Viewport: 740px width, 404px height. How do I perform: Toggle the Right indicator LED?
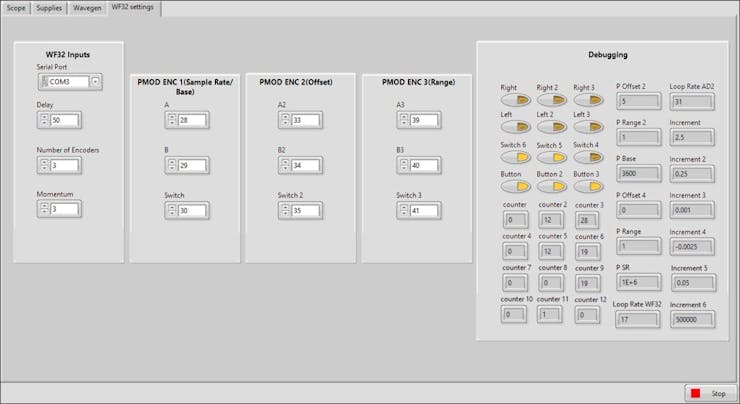click(515, 100)
